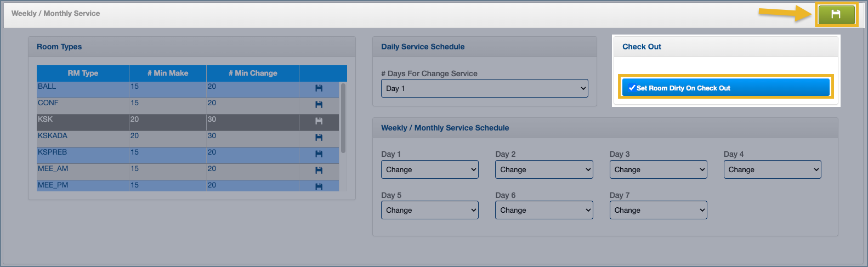Click the Min Change value for KSKADA
Screen dimensions: 868x267
[212, 136]
